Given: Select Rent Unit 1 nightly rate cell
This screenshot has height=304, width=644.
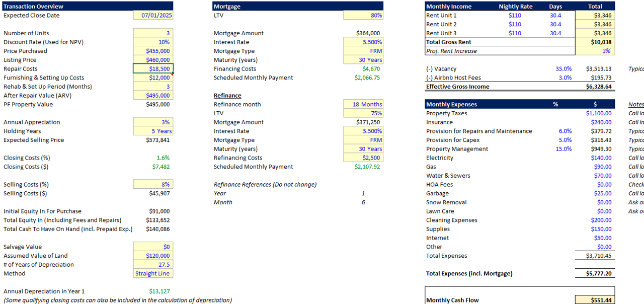Looking at the screenshot, I should [514, 16].
